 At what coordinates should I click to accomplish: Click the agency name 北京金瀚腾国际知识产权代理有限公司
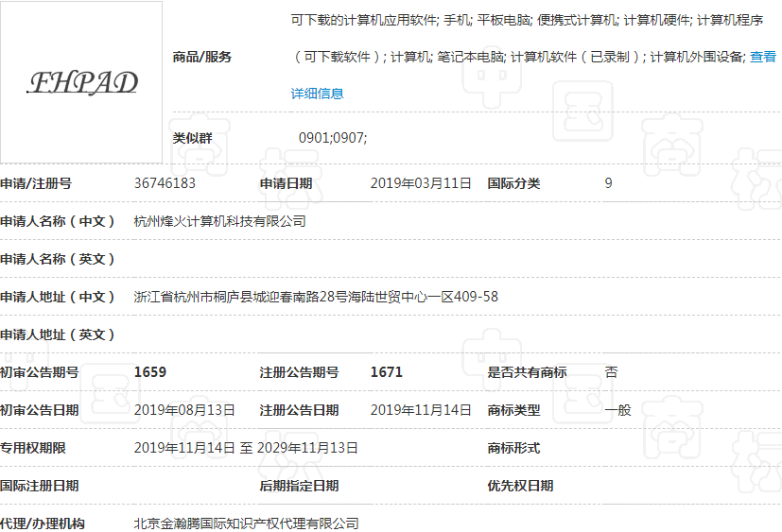pos(247,523)
